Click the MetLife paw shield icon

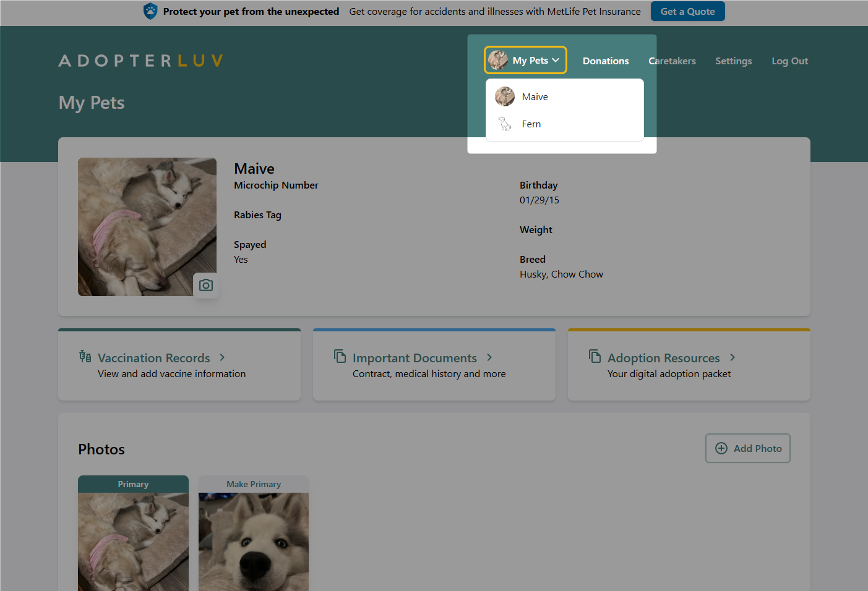coord(150,11)
